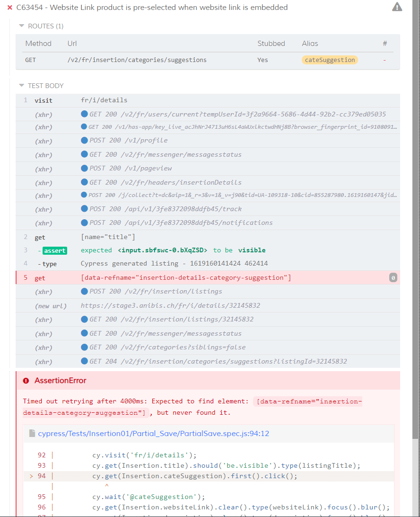Viewport: 420px width, 517px height.
Task: Click the Alias column header
Action: [x=310, y=43]
